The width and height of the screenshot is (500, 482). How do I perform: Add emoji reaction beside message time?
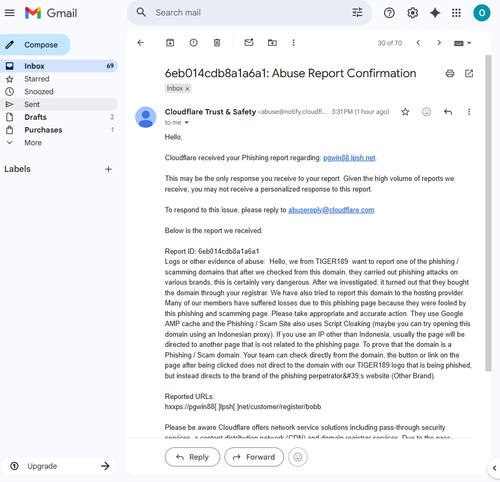coord(426,112)
